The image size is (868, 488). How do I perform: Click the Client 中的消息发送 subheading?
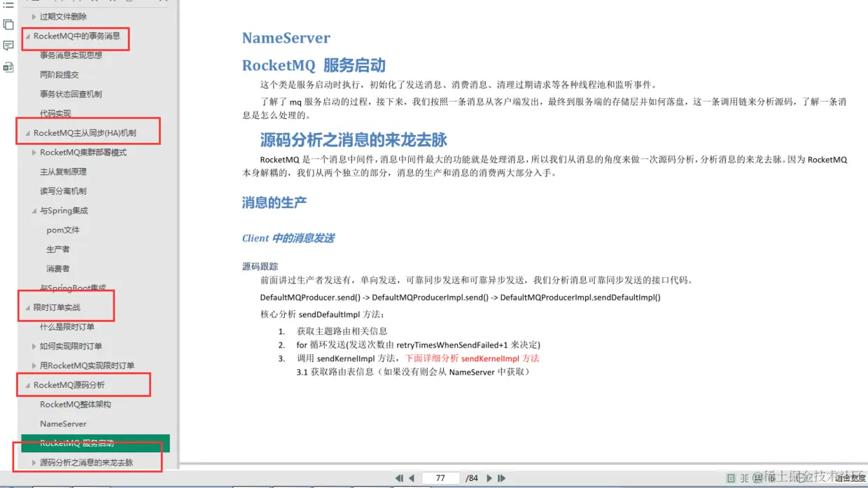pos(288,238)
